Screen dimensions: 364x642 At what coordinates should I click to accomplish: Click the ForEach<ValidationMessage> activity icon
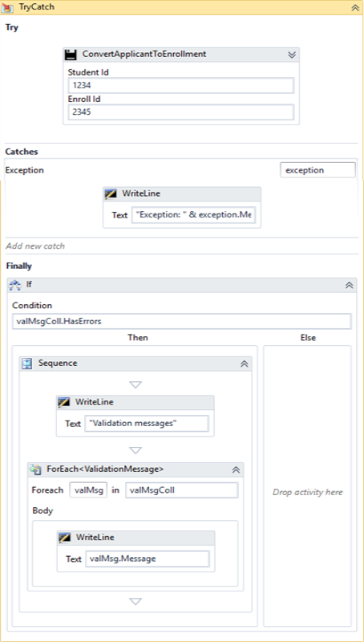35,469
